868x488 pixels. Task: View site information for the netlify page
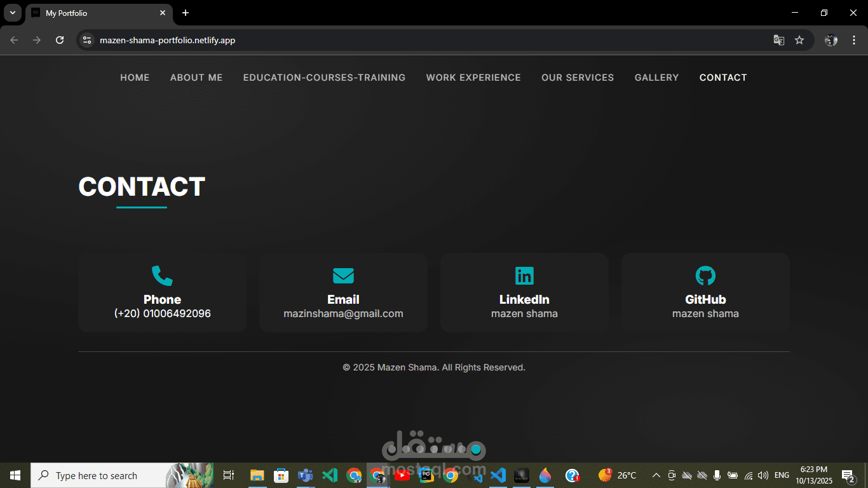pos(88,40)
